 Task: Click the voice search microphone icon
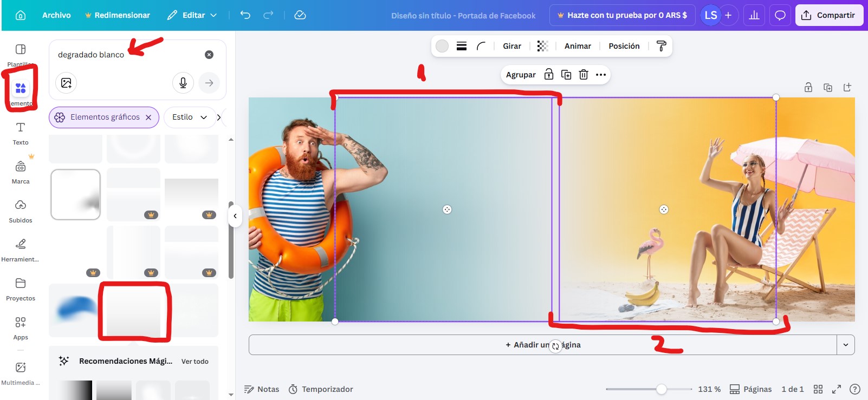183,83
